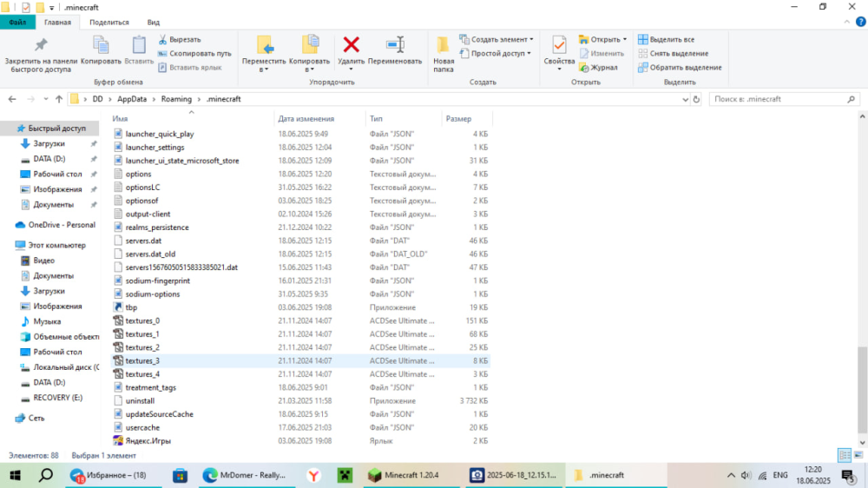Open notification center icon
Image resolution: width=868 pixels, height=488 pixels.
click(849, 475)
